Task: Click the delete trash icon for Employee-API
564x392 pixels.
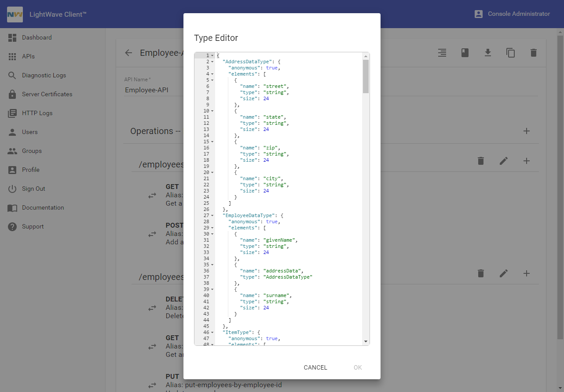Action: tap(533, 53)
